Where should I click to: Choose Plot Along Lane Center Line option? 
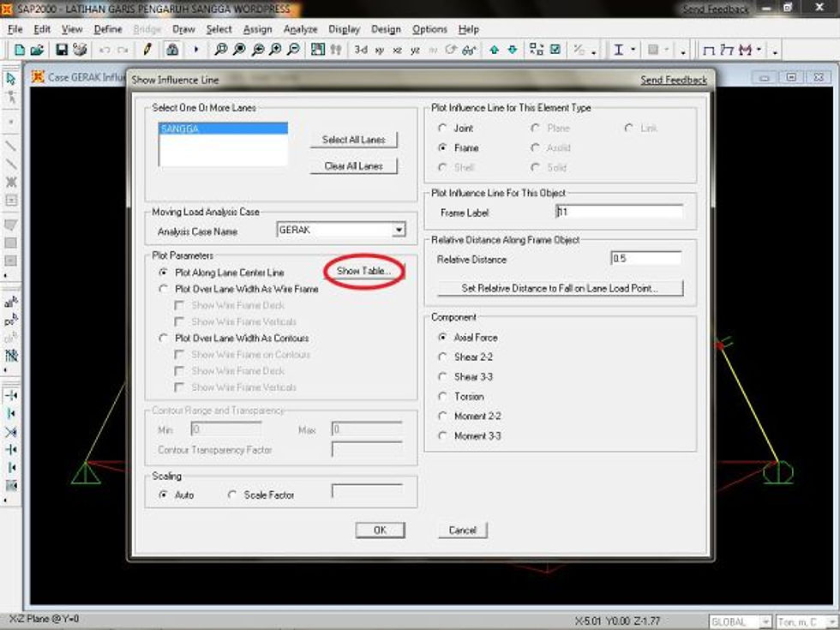tap(163, 273)
